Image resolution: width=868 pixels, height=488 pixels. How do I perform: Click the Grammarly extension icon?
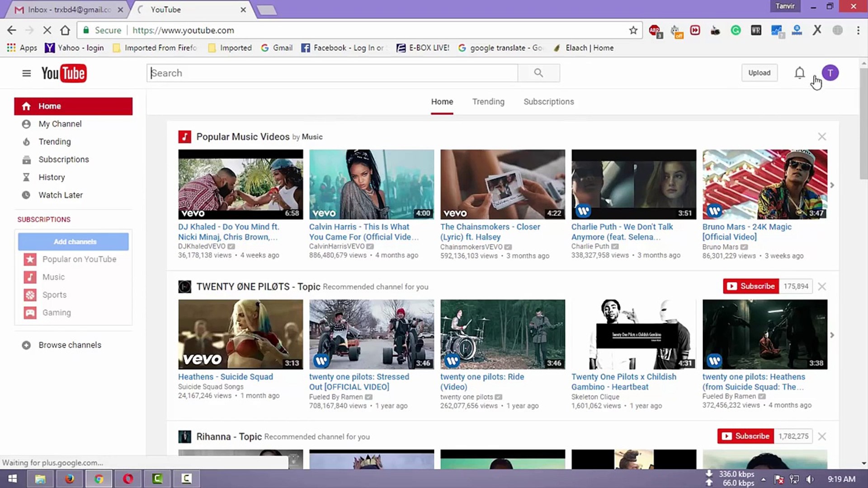(736, 30)
